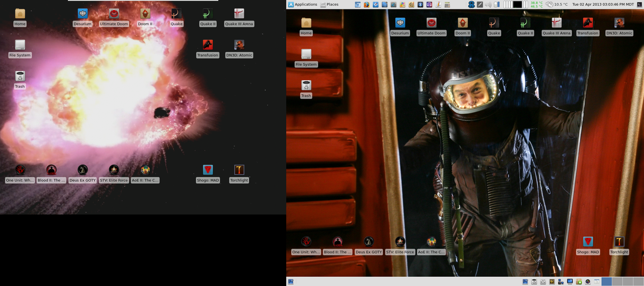Click the clock showing Tue 02 Apr 2013
The height and width of the screenshot is (286, 644).
click(603, 5)
